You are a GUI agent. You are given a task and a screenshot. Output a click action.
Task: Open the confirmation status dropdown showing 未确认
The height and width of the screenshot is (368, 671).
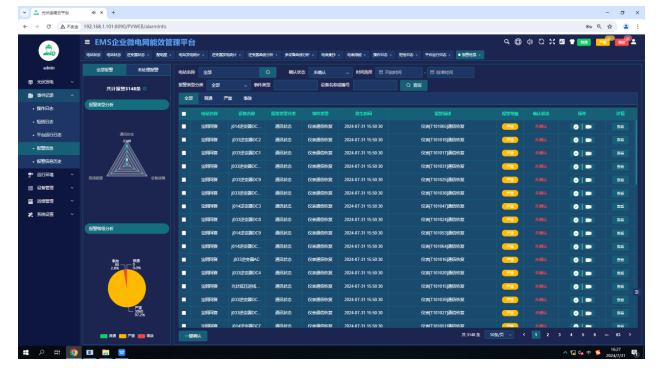[330, 72]
